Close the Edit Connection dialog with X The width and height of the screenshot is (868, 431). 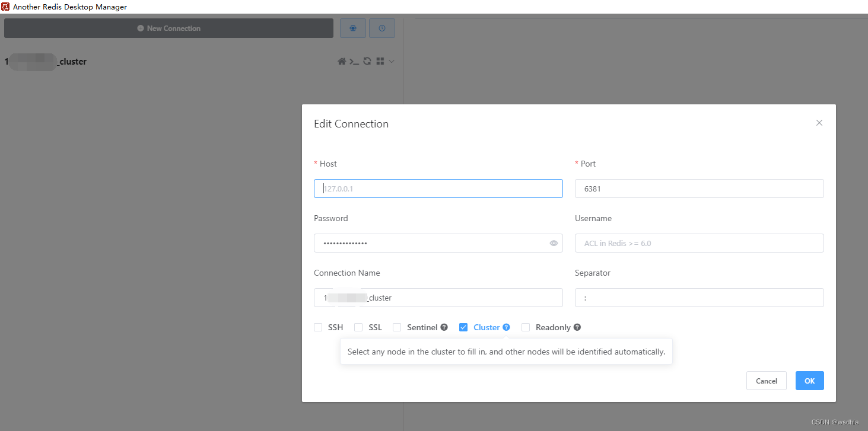[x=819, y=123]
